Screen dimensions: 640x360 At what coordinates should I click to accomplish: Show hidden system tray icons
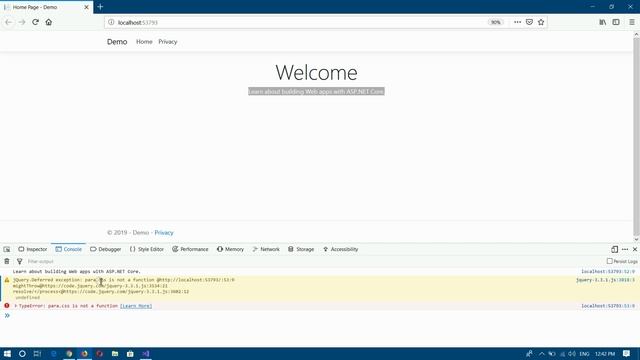click(x=542, y=354)
